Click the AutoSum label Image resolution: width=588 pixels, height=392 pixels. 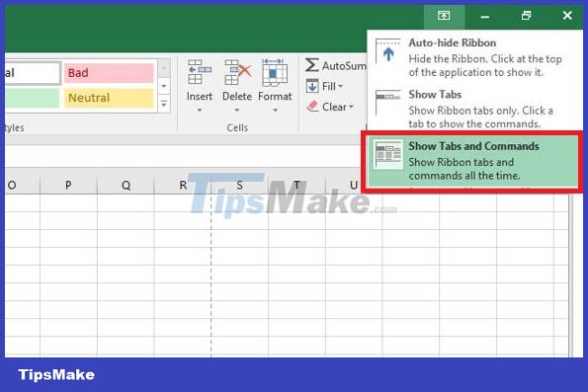344,66
